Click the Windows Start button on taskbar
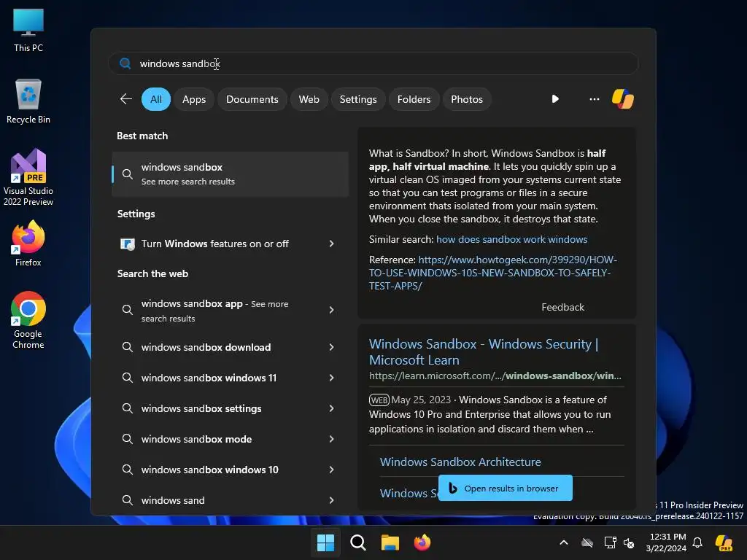The height and width of the screenshot is (560, 747). 325,542
